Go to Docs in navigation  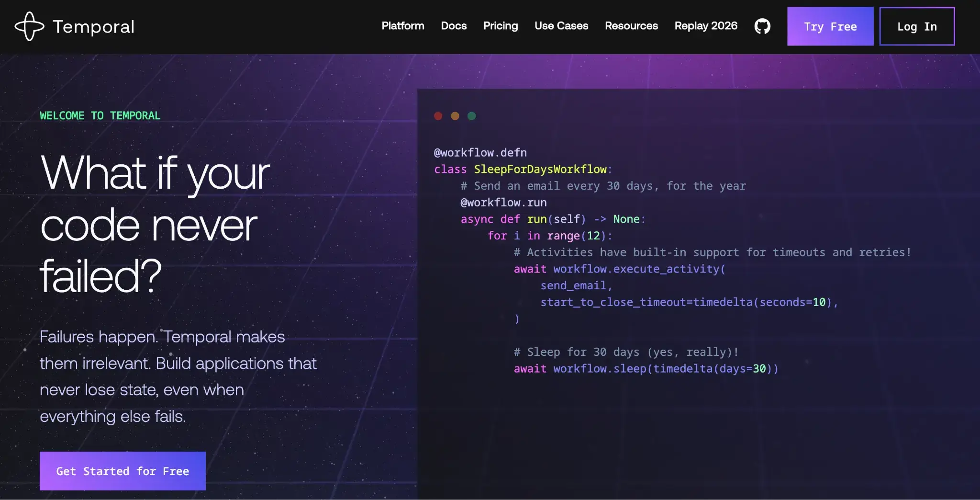[454, 26]
